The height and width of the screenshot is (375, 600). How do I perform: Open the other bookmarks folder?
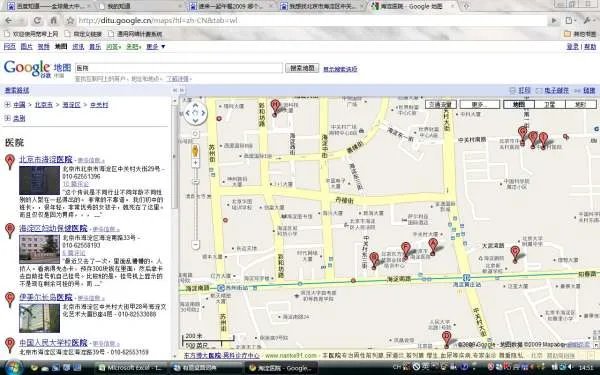coord(580,34)
